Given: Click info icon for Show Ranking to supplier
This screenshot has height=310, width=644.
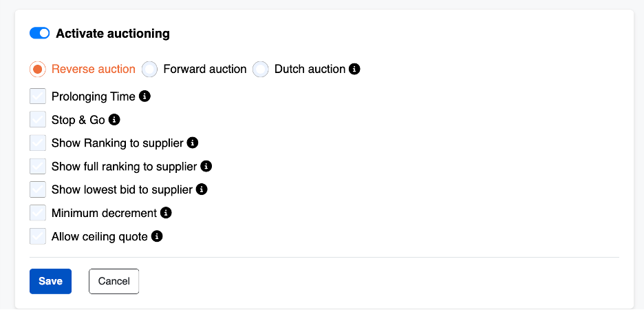Looking at the screenshot, I should [193, 143].
